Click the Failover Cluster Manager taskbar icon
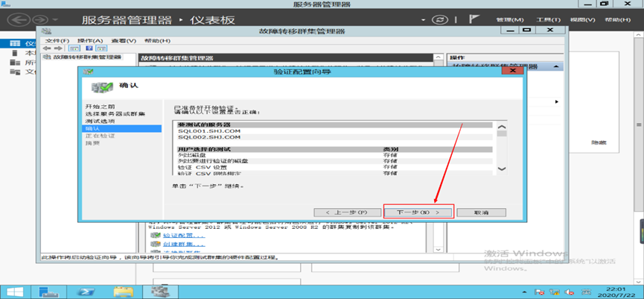Image resolution: width=644 pixels, height=299 pixels. pyautogui.click(x=160, y=292)
